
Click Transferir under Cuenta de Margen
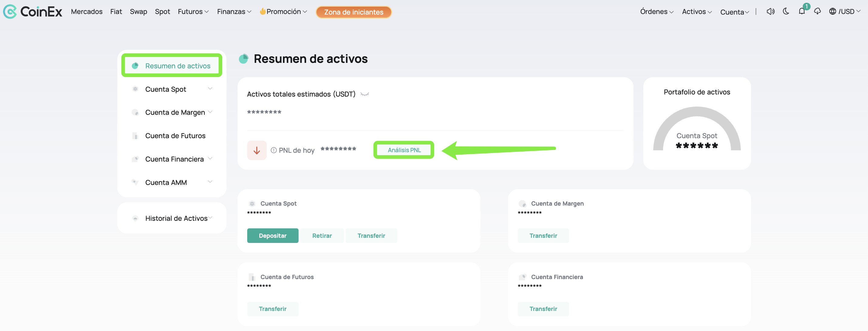pos(543,236)
